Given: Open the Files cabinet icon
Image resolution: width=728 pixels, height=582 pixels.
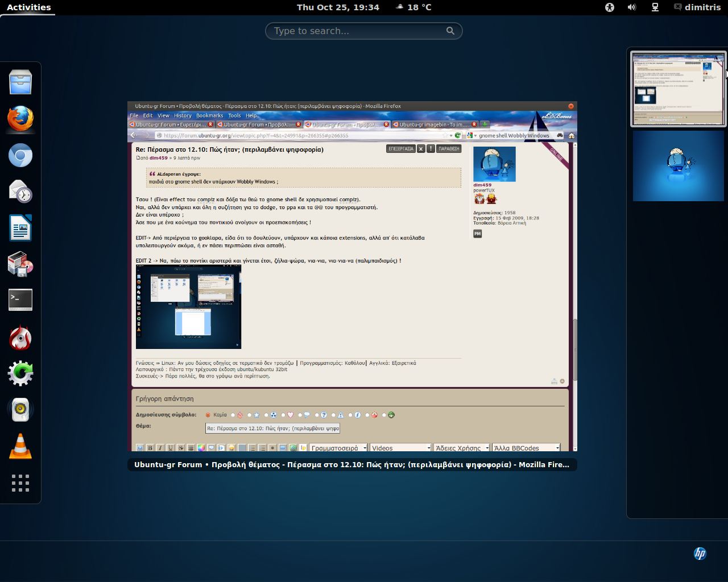Looking at the screenshot, I should 20,82.
